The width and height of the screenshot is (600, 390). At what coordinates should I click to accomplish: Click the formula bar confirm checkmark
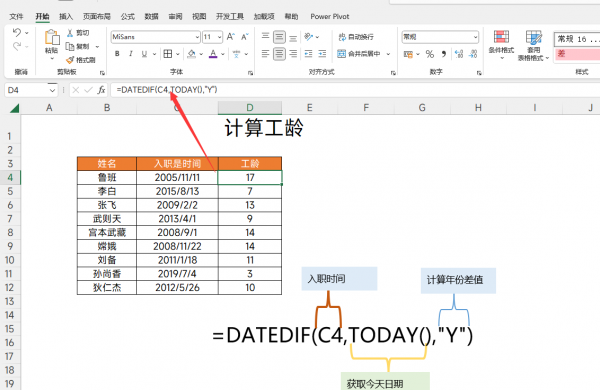[x=88, y=90]
